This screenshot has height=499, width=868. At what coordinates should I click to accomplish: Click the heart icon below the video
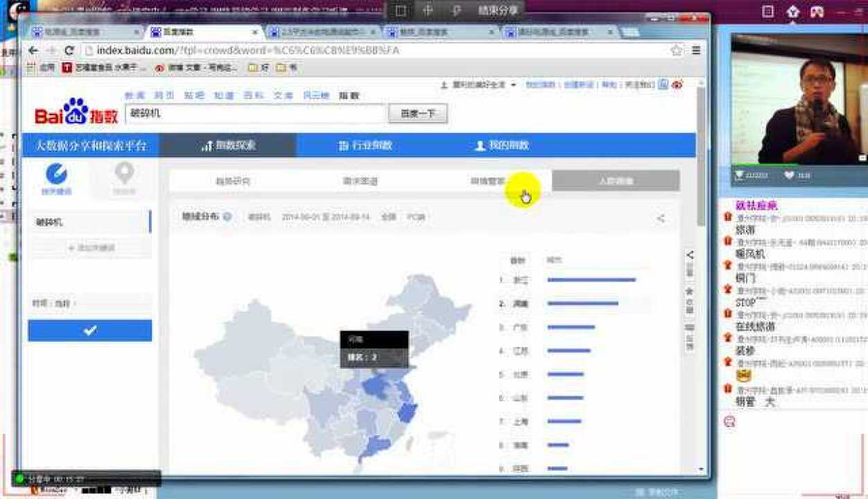(x=789, y=175)
